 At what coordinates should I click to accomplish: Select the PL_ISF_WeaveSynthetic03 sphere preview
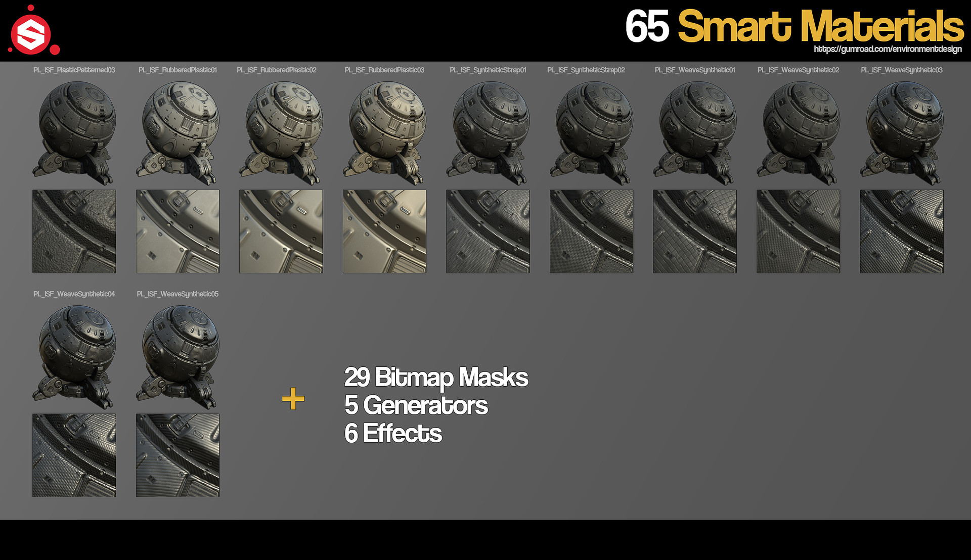pyautogui.click(x=902, y=133)
